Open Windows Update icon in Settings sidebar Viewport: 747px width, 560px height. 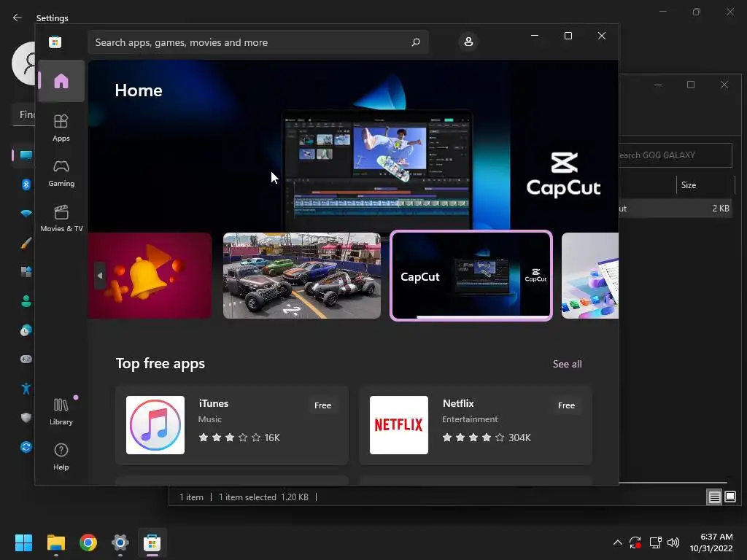tap(26, 447)
